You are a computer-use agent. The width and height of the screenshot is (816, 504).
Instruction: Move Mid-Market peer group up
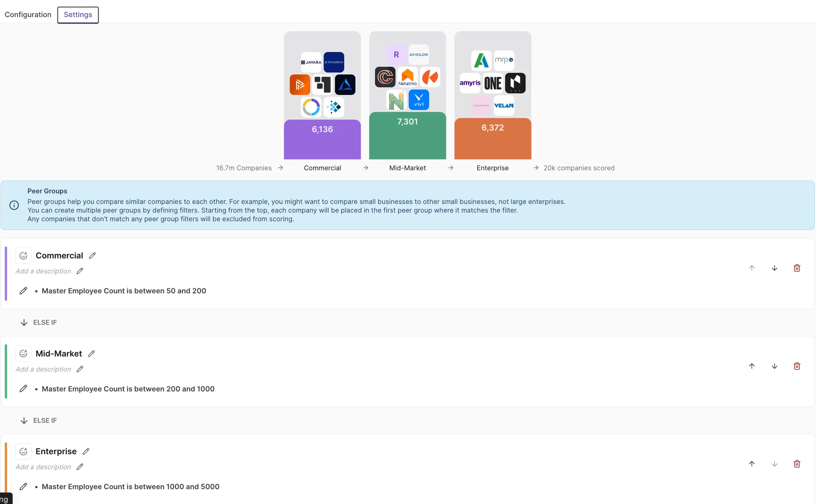751,366
